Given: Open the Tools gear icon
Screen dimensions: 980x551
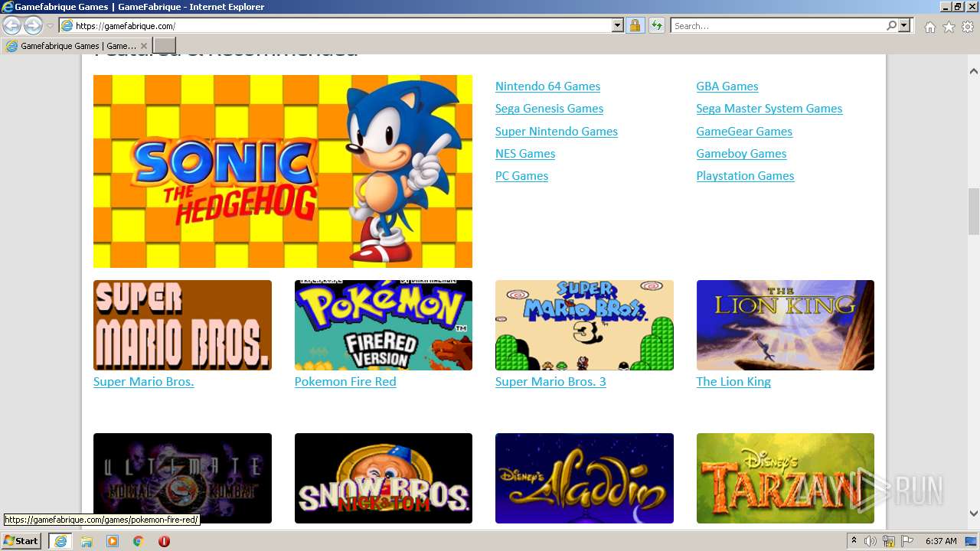Looking at the screenshot, I should (x=968, y=27).
